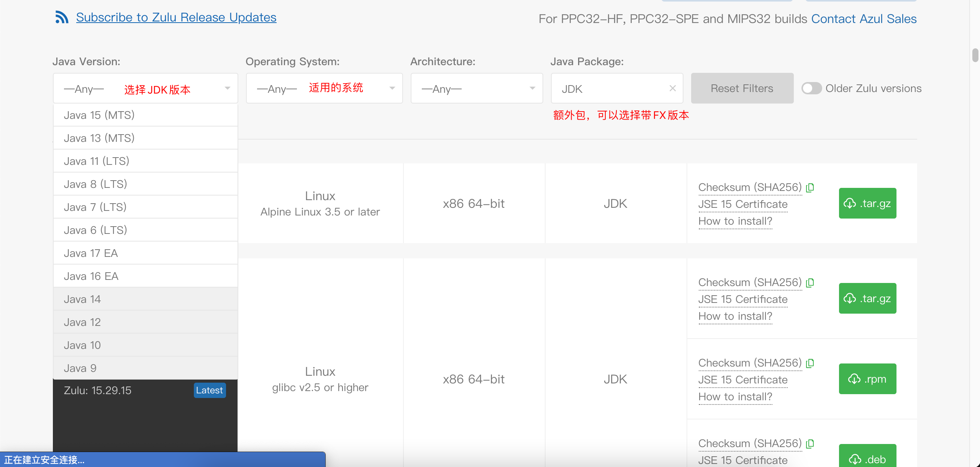
Task: Open Subscribe to Zulu Release Updates link
Action: click(x=176, y=17)
